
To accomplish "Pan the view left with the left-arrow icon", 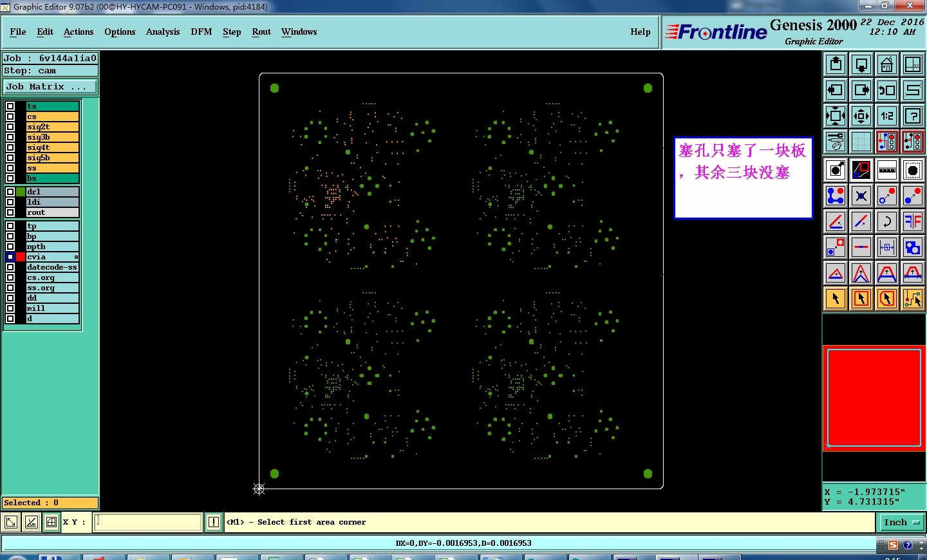I will (x=836, y=90).
